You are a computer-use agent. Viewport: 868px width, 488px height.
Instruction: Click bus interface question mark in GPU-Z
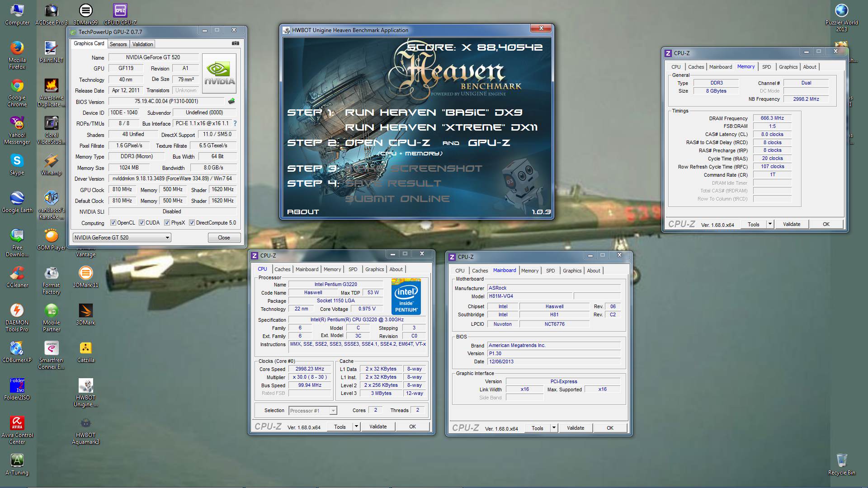tap(235, 123)
